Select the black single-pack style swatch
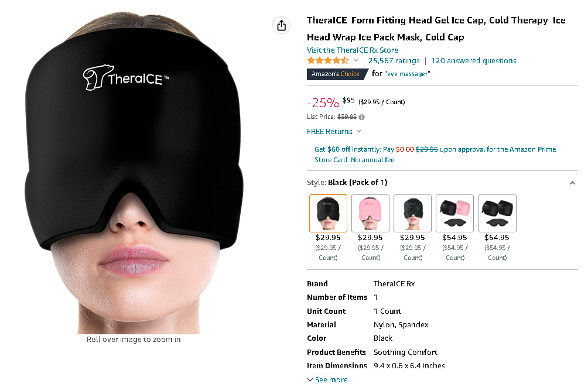Screen dimensions: 588x387 tap(328, 214)
